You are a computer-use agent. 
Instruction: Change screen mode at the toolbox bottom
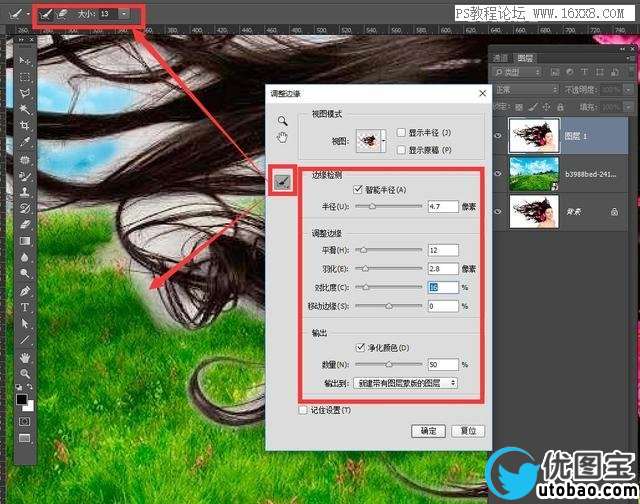point(24,438)
